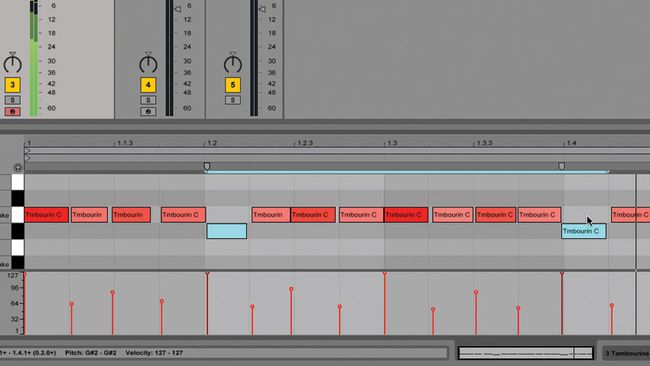
Task: Toggle track 3 activator button
Action: (12, 85)
